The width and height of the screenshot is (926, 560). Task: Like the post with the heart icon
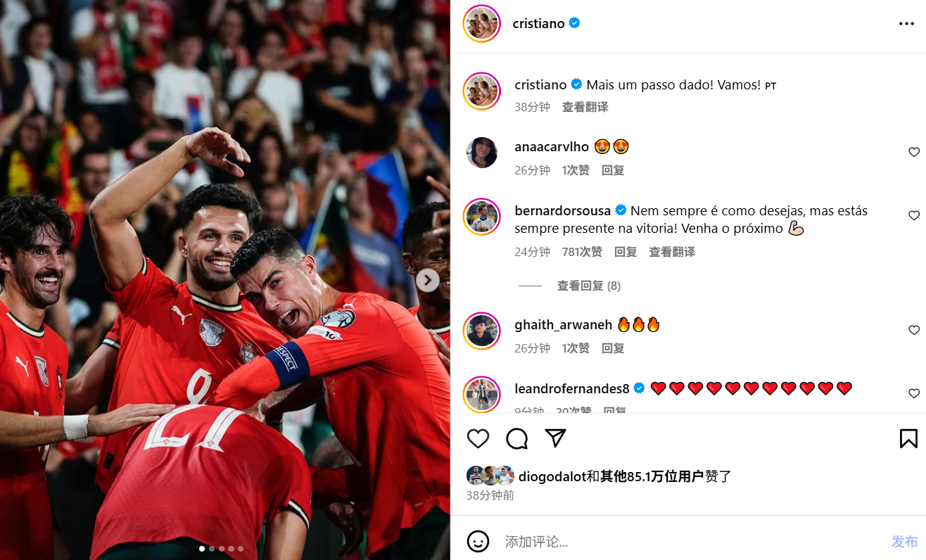pos(478,439)
